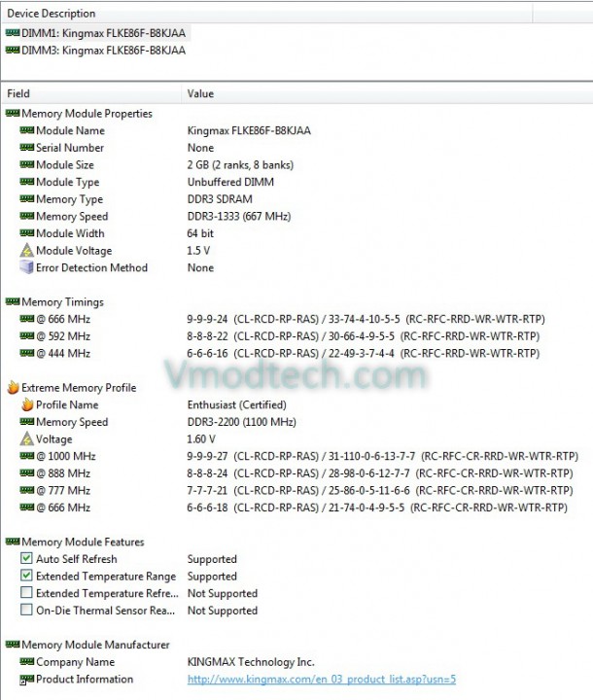Select the 'Unbuffered DIMM' value

click(x=230, y=182)
